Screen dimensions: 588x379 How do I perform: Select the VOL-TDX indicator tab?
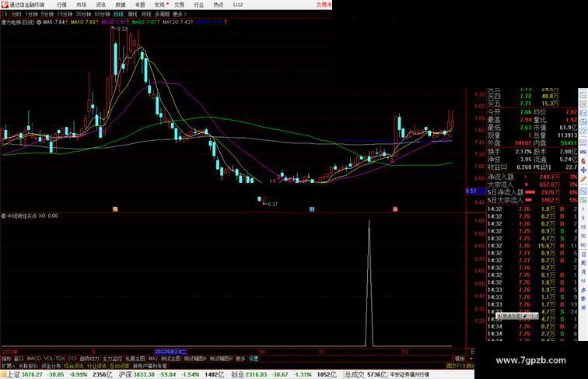pyautogui.click(x=54, y=359)
